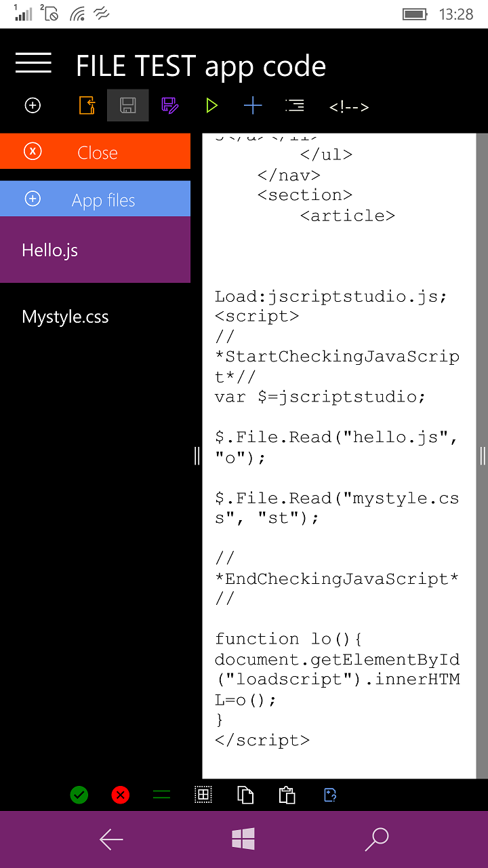Click the circled plus icon in toolbar
This screenshot has width=488, height=868.
33,105
